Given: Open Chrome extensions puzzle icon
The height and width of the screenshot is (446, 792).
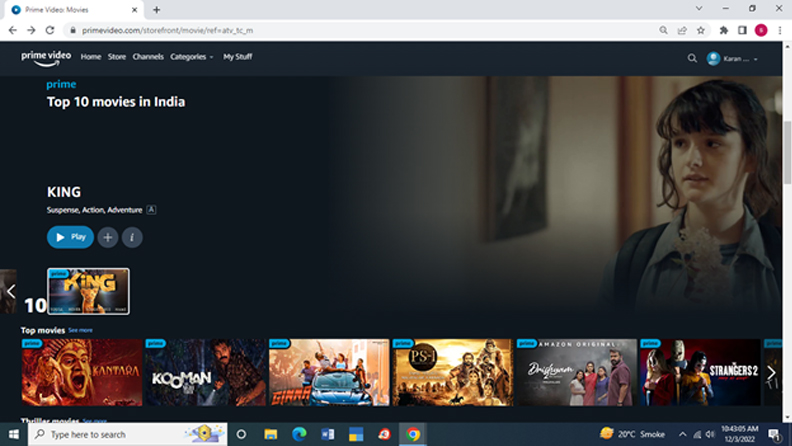Looking at the screenshot, I should pos(724,30).
